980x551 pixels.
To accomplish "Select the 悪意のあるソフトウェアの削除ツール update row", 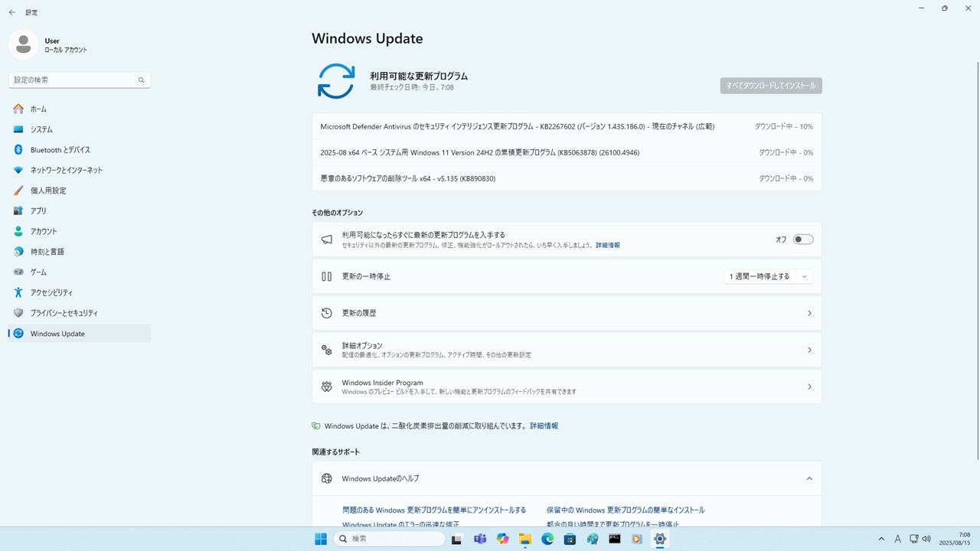I will tap(567, 178).
